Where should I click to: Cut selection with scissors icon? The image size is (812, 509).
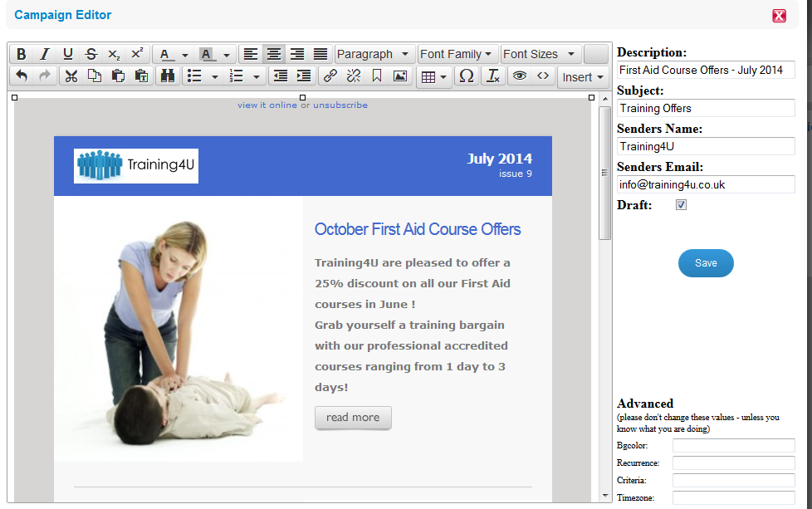click(71, 76)
